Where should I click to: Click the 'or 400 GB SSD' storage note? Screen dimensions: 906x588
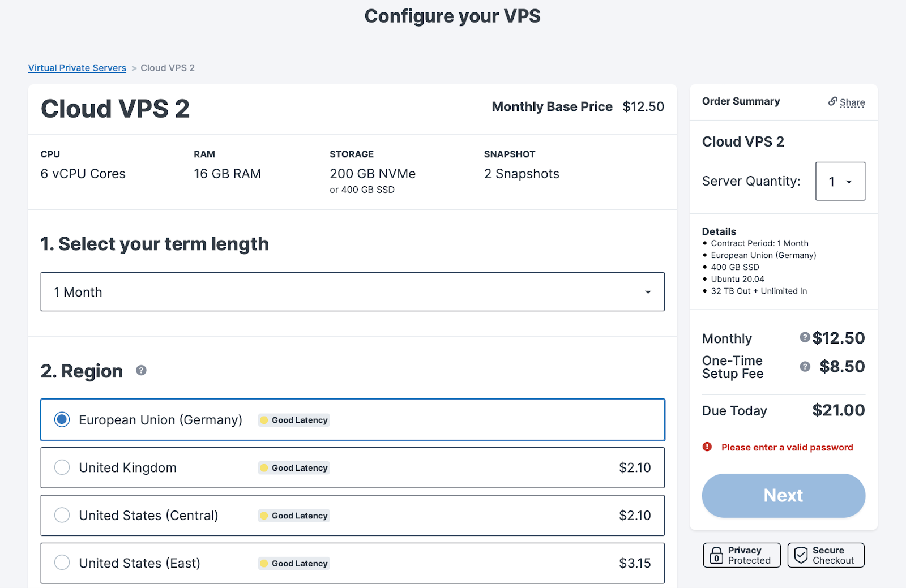(362, 190)
